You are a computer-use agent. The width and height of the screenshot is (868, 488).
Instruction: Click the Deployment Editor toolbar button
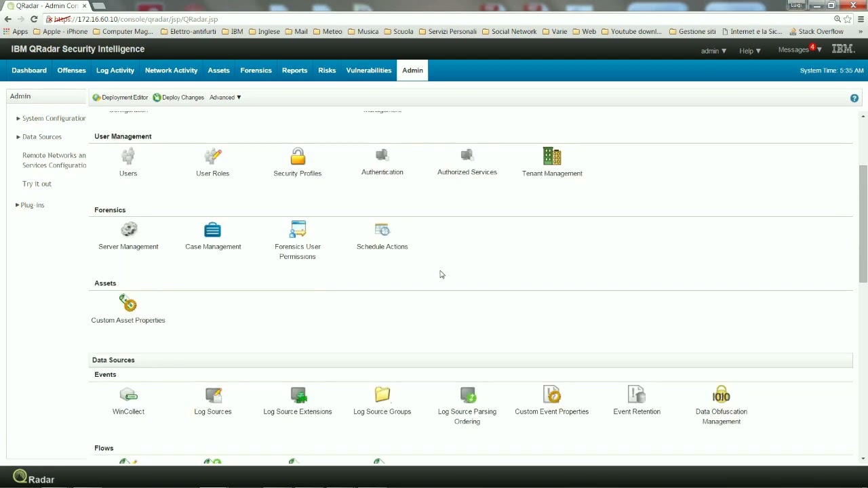[120, 98]
